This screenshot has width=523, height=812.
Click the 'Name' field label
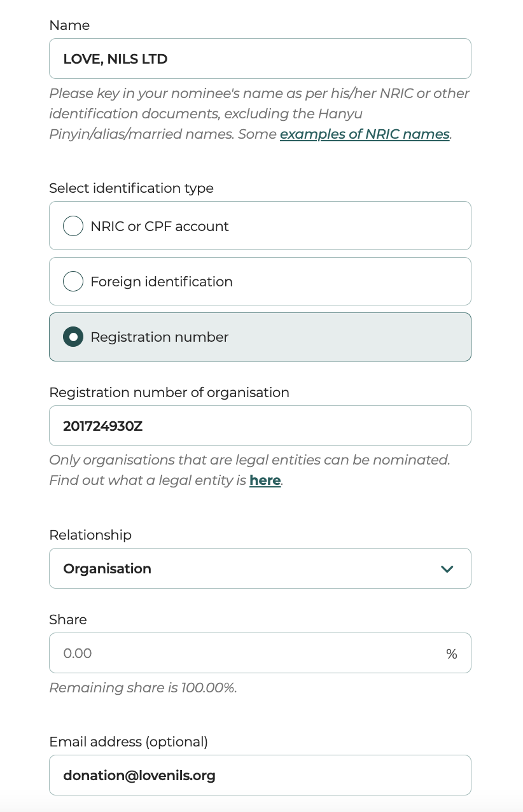[x=69, y=25]
